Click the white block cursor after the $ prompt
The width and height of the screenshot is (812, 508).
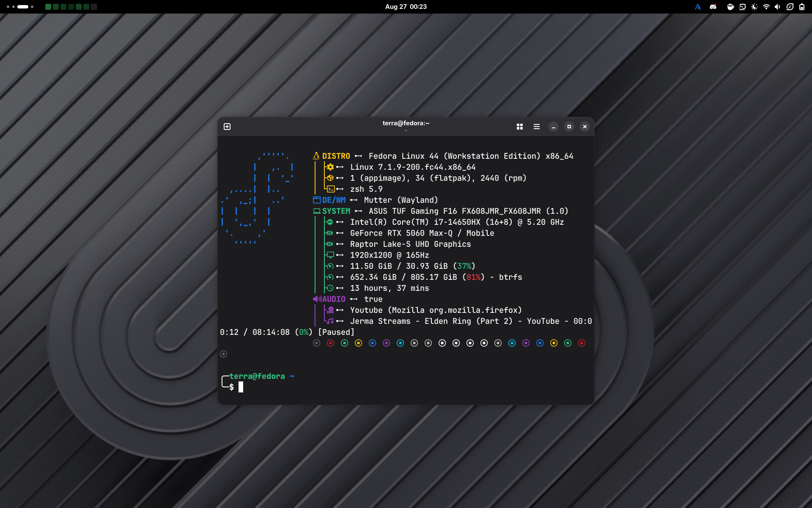[x=241, y=387]
